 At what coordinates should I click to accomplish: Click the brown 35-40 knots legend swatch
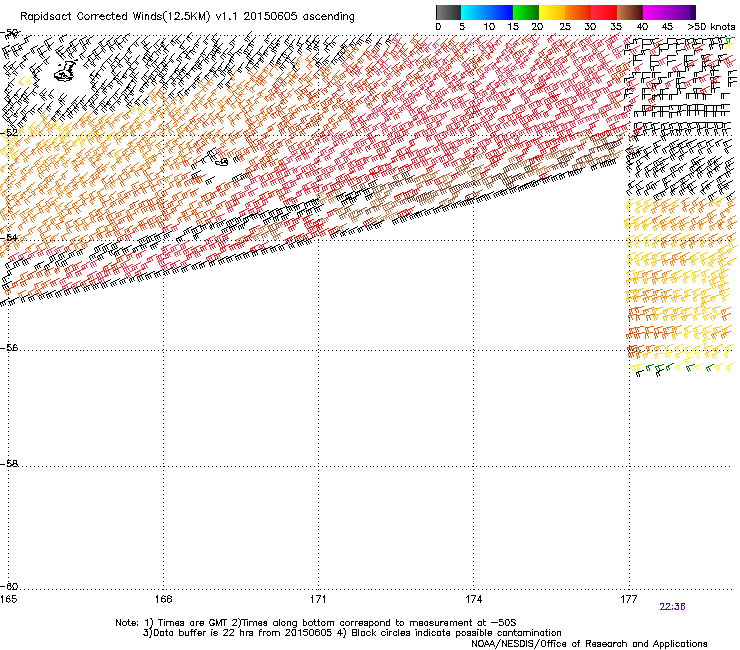630,12
